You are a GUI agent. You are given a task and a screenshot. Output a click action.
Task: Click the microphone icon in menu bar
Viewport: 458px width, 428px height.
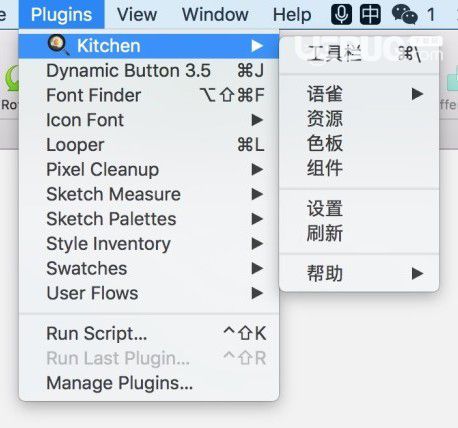point(341,14)
